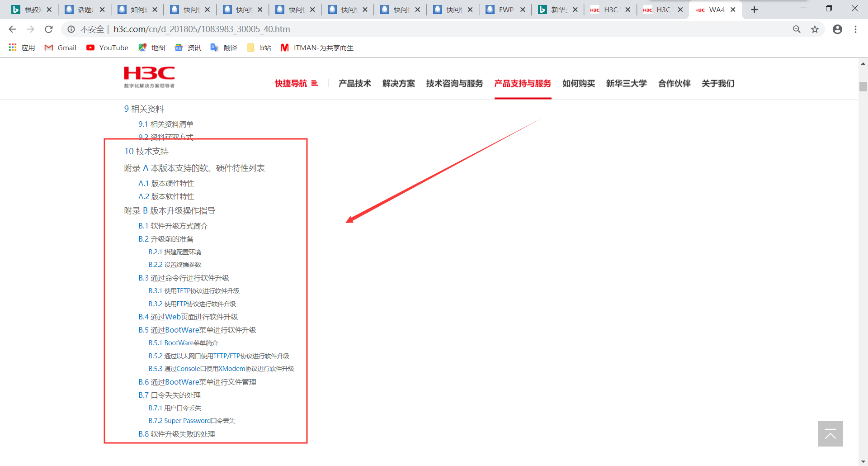Screen dimensions: 868x466
Task: Open the 技术咨询与服务 menu
Action: pyautogui.click(x=454, y=83)
